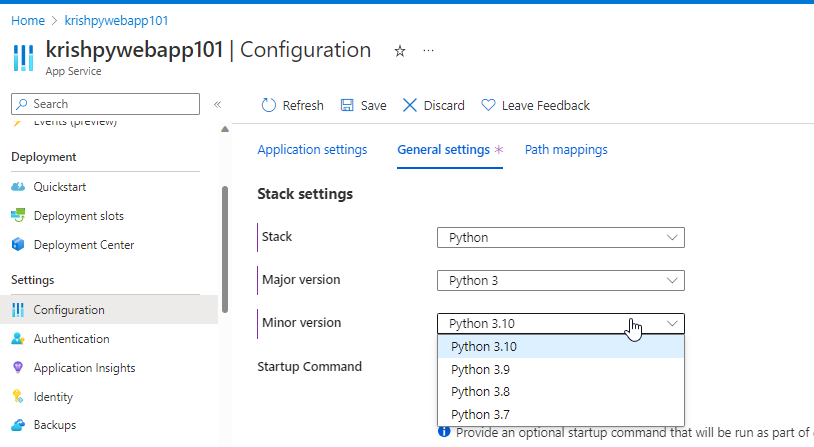Screen dimensions: 814x447
Task: Click the Leave Feedback button label
Action: (546, 105)
